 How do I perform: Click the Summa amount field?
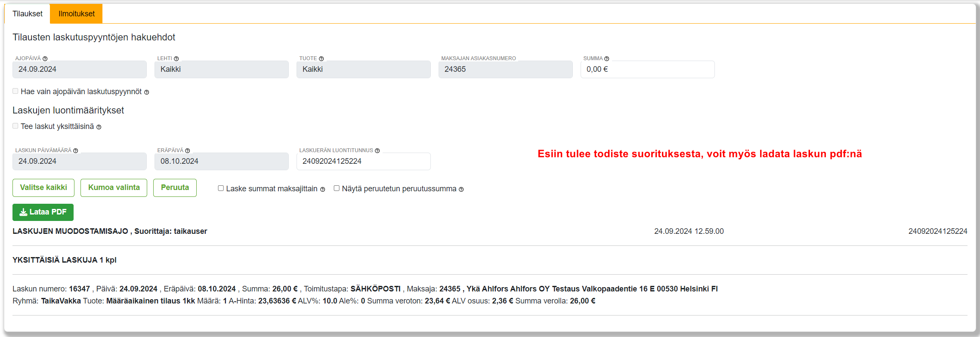tap(647, 69)
